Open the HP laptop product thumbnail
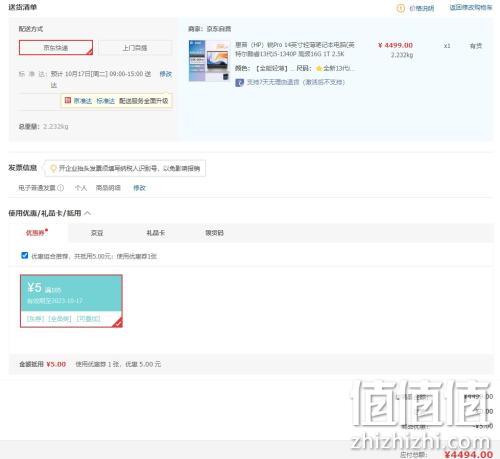 click(209, 61)
